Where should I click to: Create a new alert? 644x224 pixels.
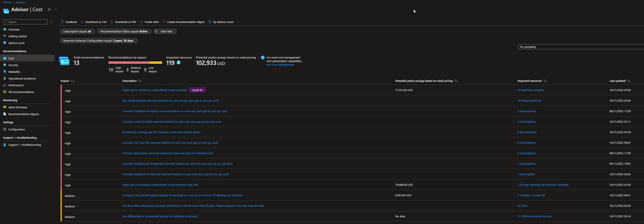click(x=149, y=22)
